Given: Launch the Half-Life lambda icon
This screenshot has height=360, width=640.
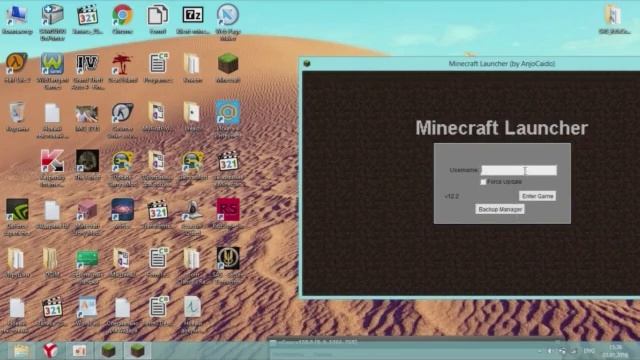Looking at the screenshot, I should (x=17, y=63).
